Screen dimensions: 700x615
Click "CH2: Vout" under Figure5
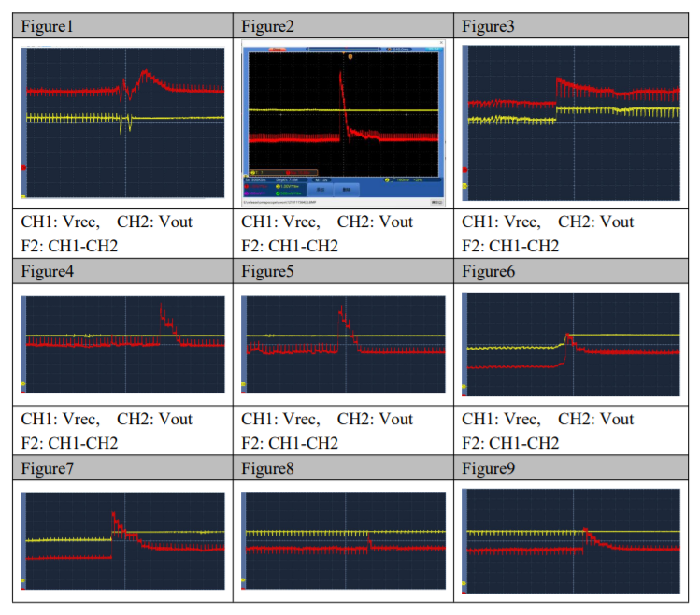click(x=375, y=419)
